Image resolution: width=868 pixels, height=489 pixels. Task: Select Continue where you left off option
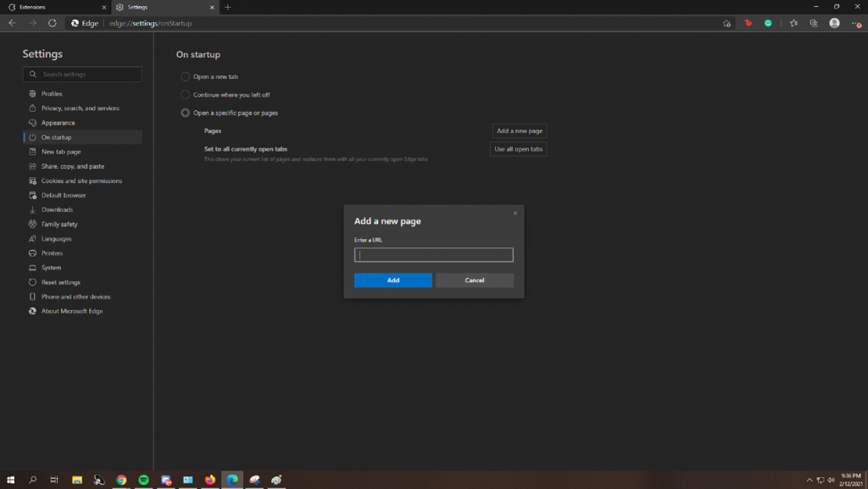point(185,95)
